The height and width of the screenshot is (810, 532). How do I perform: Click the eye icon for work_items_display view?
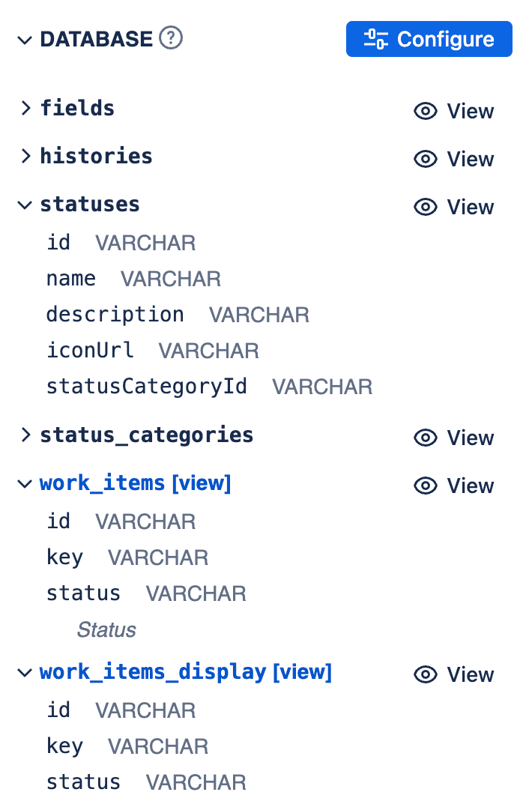coord(426,674)
